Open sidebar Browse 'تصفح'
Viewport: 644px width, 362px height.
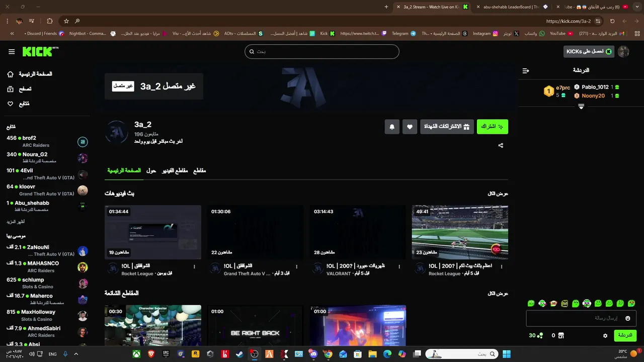point(19,89)
